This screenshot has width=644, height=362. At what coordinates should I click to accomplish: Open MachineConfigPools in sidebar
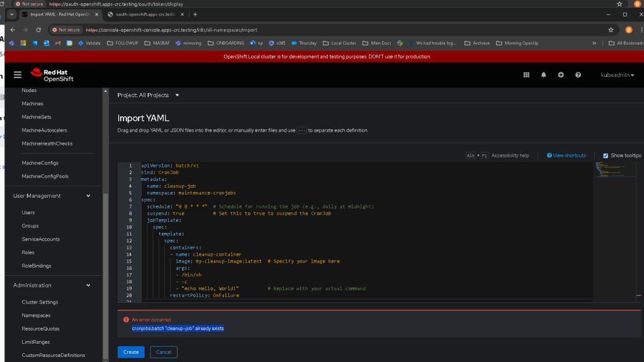pyautogui.click(x=45, y=176)
